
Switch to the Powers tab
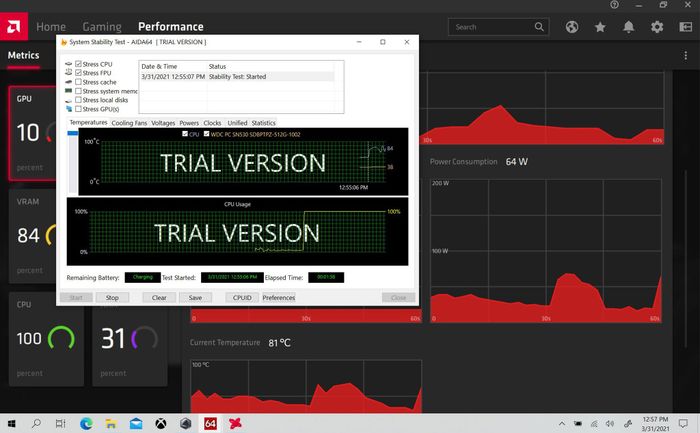(x=189, y=123)
